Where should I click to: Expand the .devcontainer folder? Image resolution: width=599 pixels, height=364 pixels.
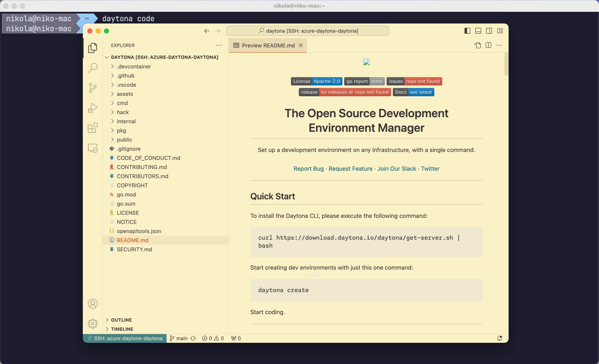(x=133, y=66)
